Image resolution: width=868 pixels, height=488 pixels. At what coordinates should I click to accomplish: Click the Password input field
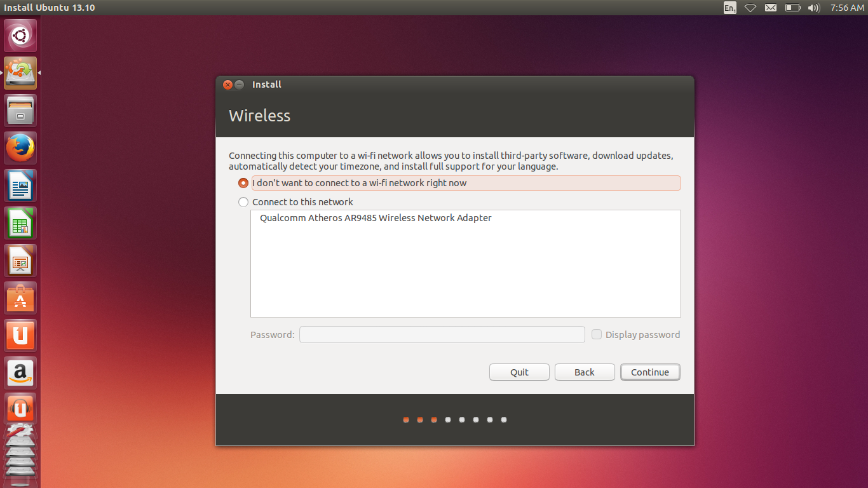click(x=442, y=334)
